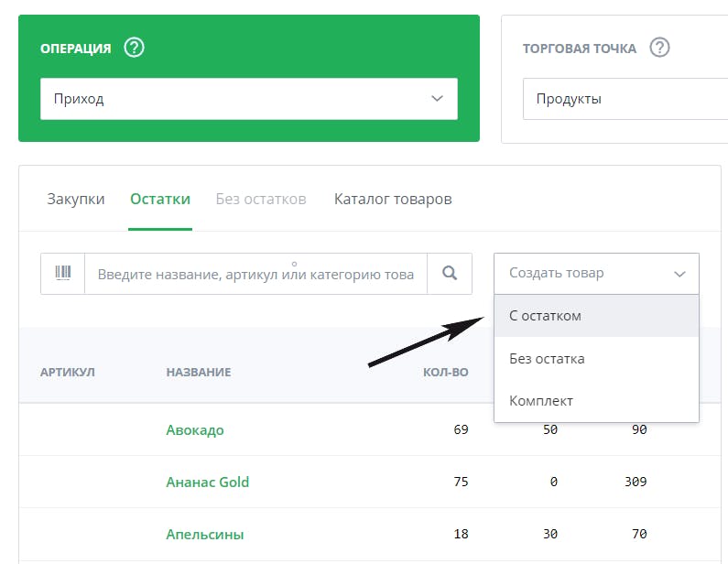Sort by the Кол-во column header
This screenshot has width=728, height=564.
446,373
